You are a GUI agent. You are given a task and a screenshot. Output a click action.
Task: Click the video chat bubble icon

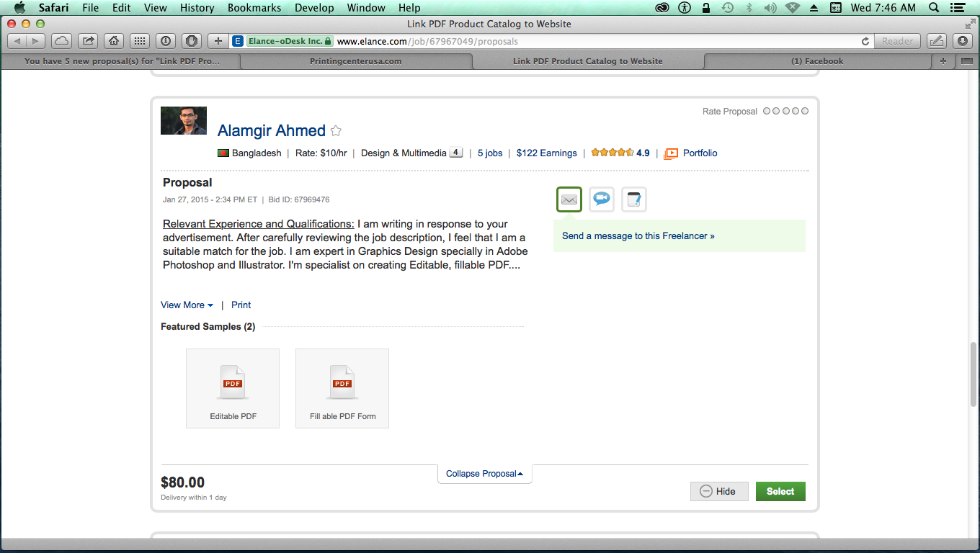click(602, 199)
